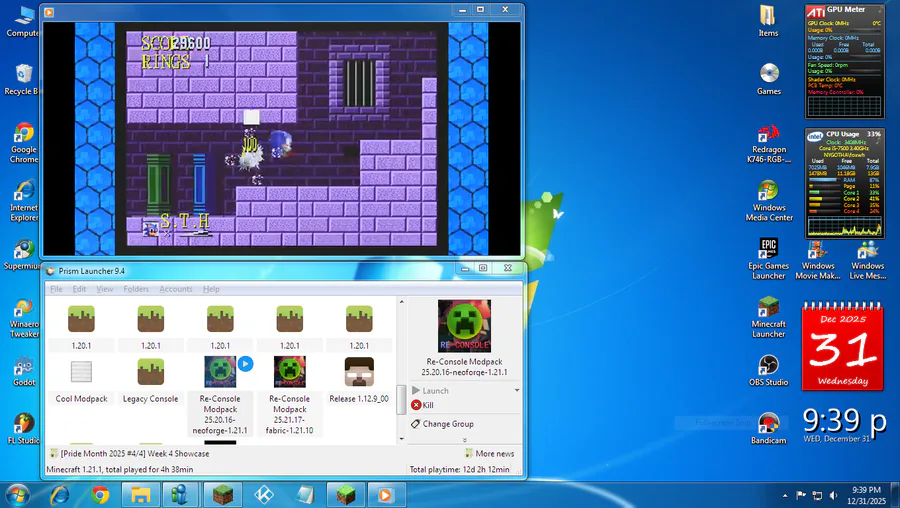Launch the selected instance
The height and width of the screenshot is (508, 900).
(x=430, y=390)
